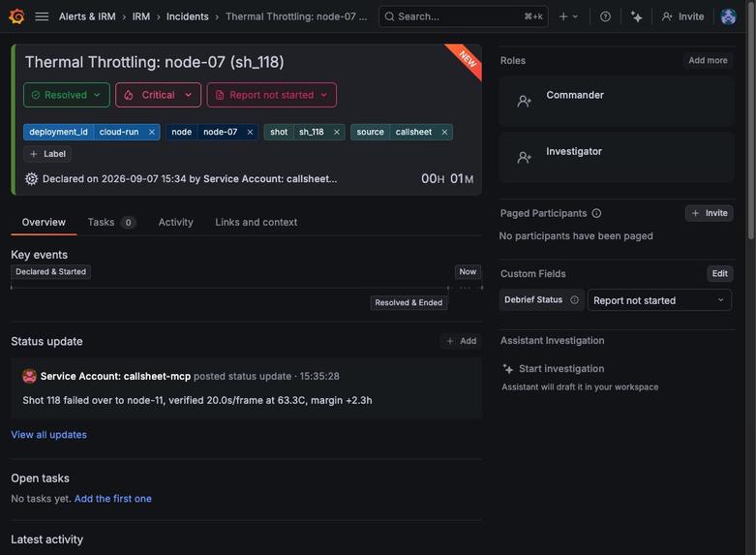
Task: Go to IRM breadcrumb
Action: 140,16
